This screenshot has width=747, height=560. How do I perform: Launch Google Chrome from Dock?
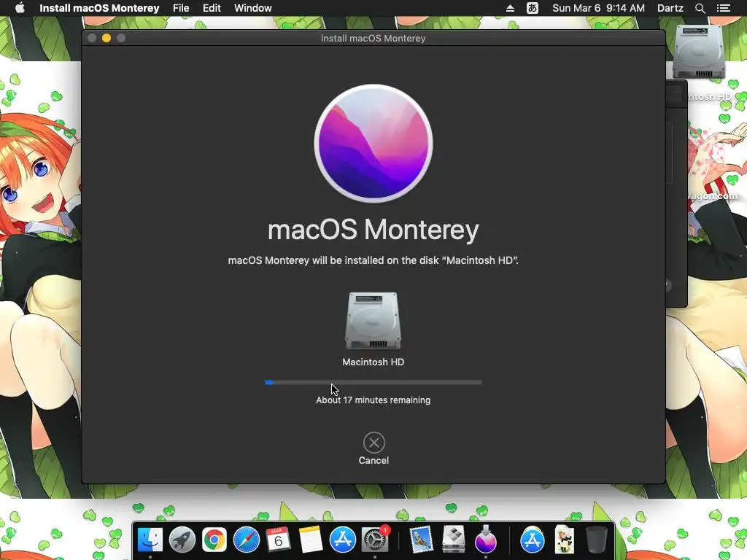coord(214,540)
